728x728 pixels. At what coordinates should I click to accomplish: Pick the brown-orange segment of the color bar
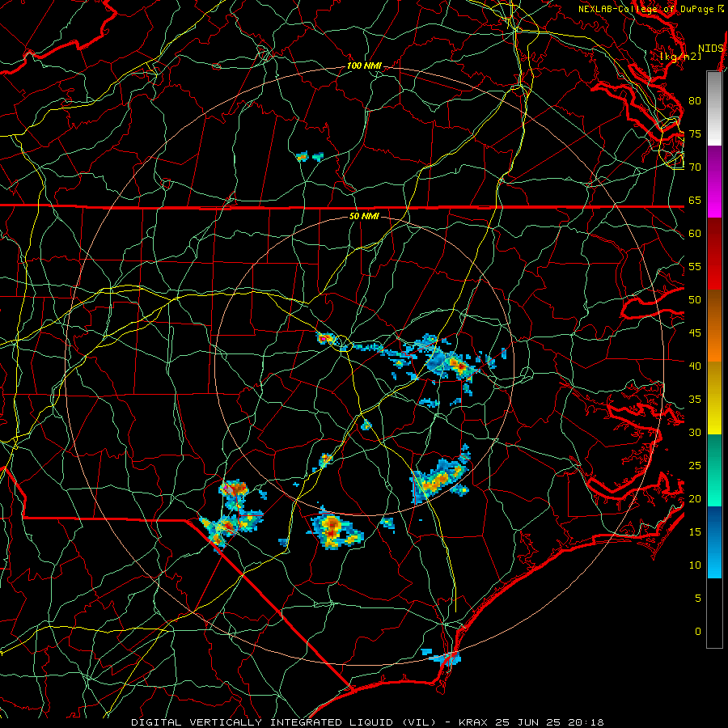pos(714,326)
